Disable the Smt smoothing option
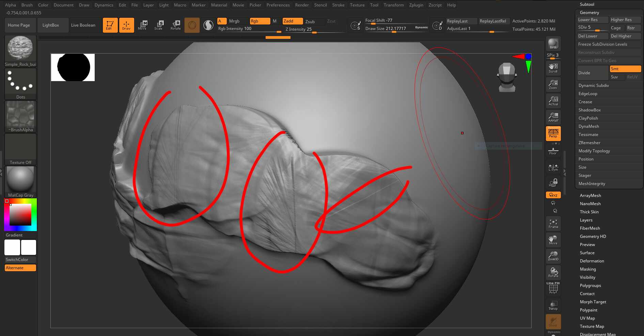 625,69
